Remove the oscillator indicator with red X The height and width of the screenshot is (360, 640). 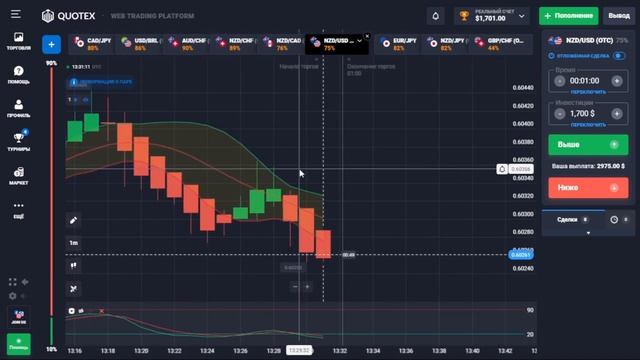pos(102,311)
